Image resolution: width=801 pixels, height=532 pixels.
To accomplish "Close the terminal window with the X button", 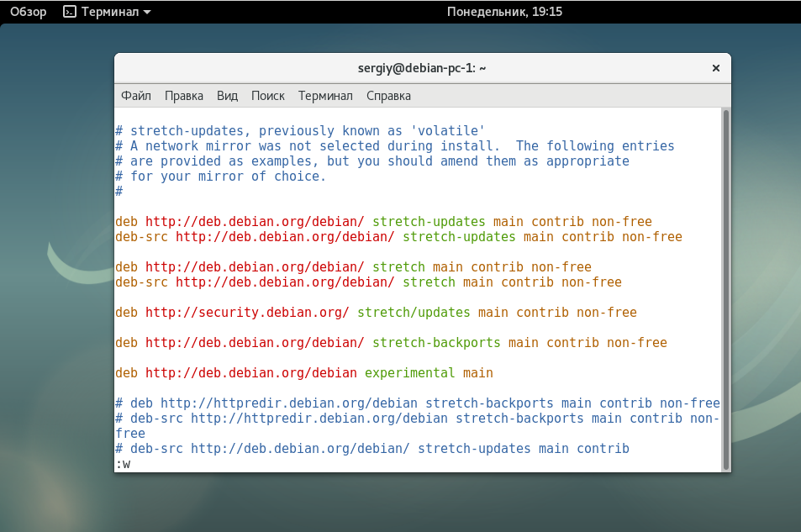I will coord(715,68).
